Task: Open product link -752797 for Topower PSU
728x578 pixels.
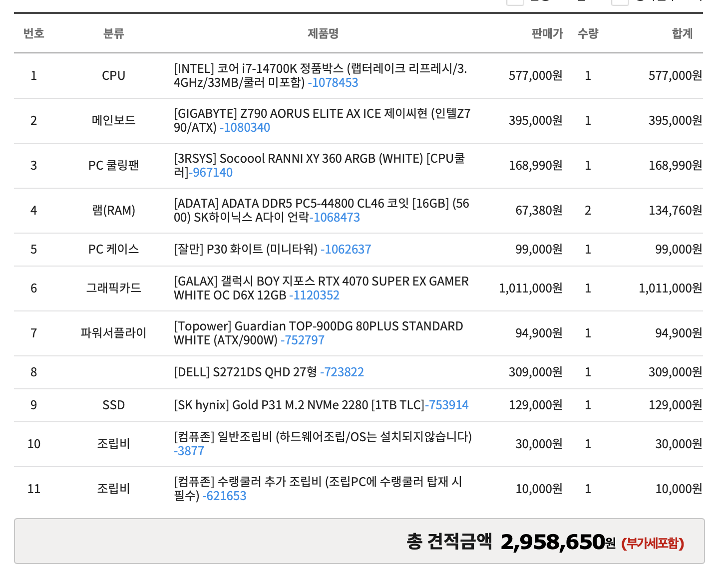Action: 303,340
